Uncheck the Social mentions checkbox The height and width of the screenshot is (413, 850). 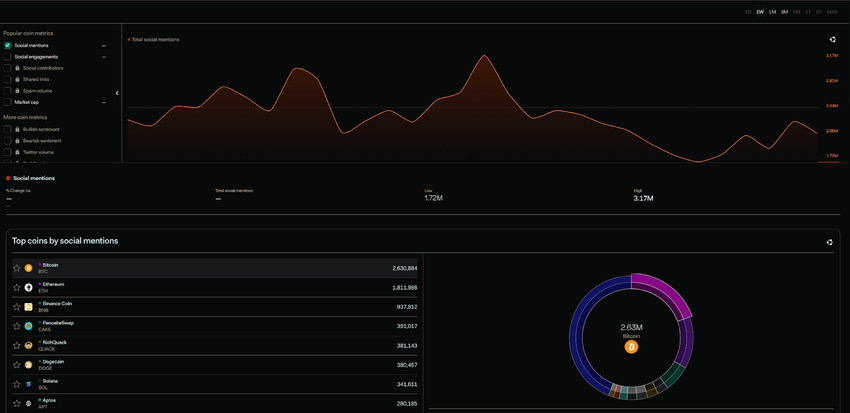point(8,46)
